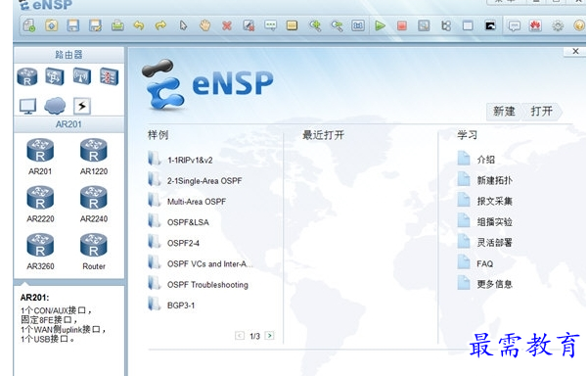Select the connection lightning bolt icon
Image resolution: width=588 pixels, height=376 pixels.
point(82,106)
